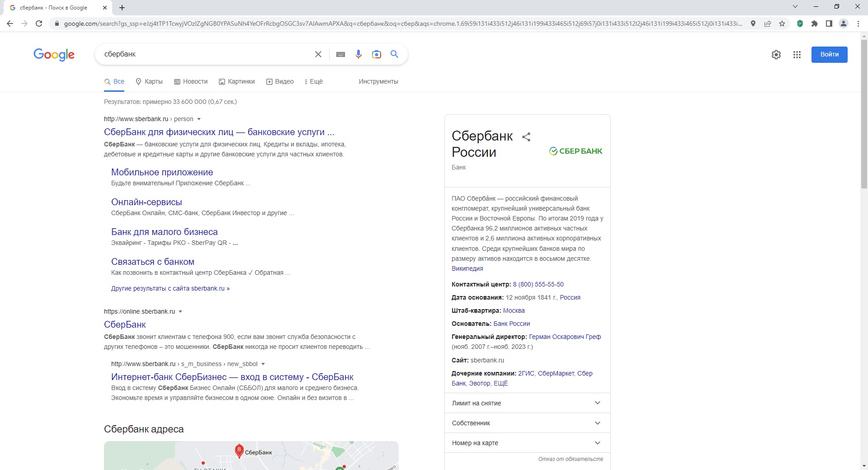Viewport: 868px width, 470px height.
Task: Open the Chrome profile avatar
Action: 844,23
